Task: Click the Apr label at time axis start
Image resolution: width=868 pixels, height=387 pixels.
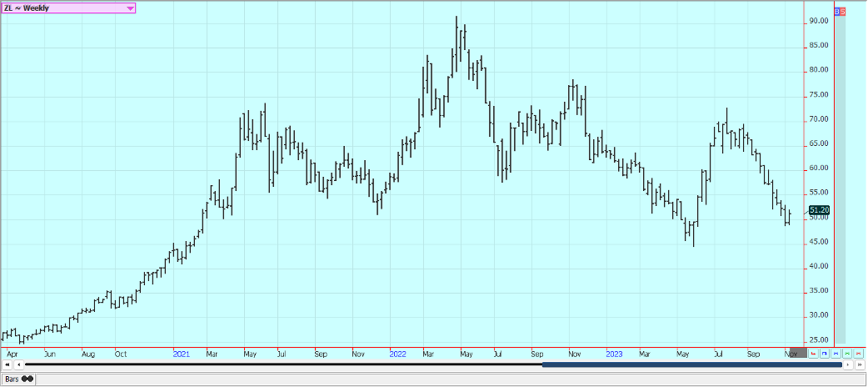Action: (x=12, y=353)
